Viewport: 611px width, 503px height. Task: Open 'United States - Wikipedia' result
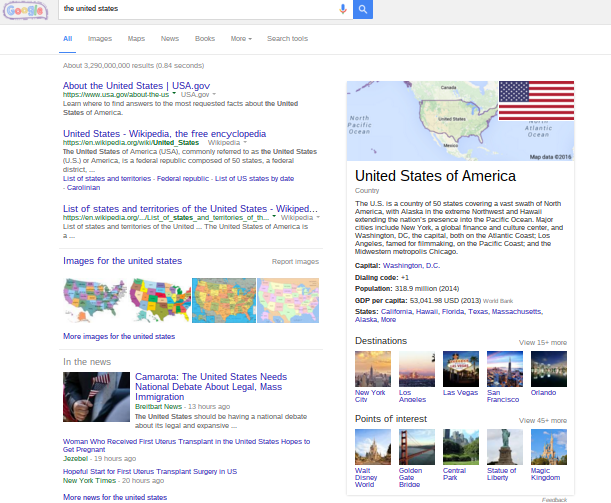pos(164,134)
